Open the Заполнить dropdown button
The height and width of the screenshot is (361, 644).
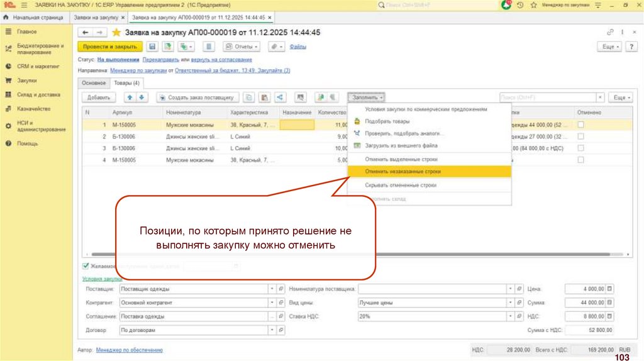pyautogui.click(x=367, y=97)
